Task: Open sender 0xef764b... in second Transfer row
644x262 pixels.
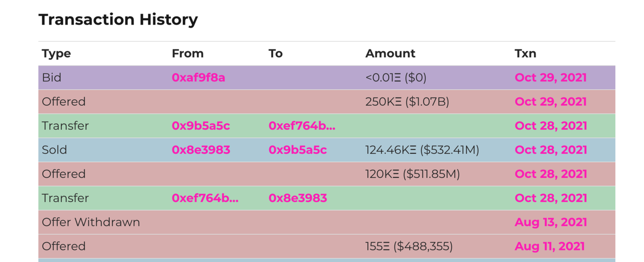Action: pos(205,198)
